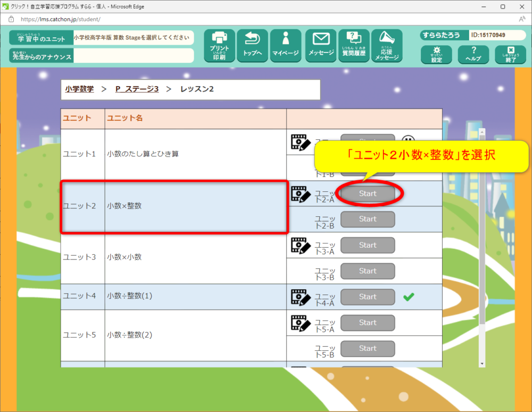Click the green checkmark beside ユニット4-A

click(409, 297)
